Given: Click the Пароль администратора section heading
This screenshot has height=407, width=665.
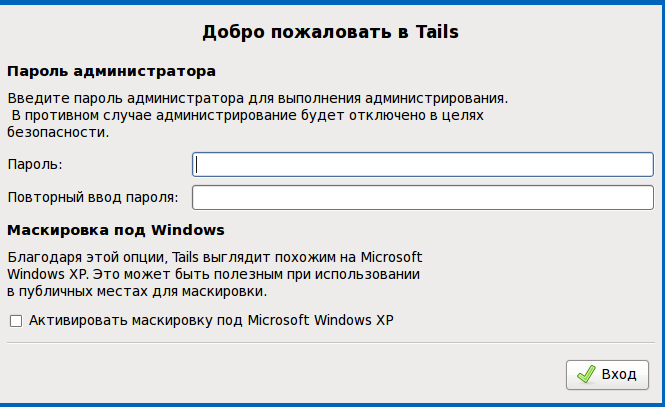Looking at the screenshot, I should pos(112,71).
